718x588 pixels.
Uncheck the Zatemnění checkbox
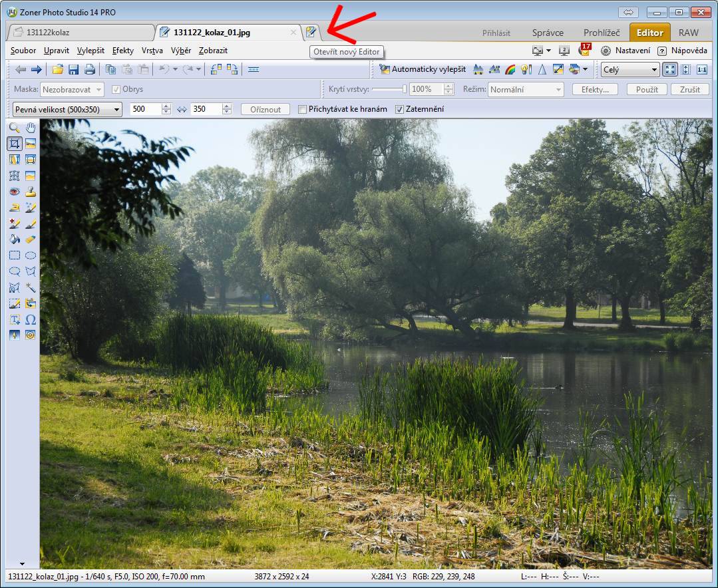point(399,109)
